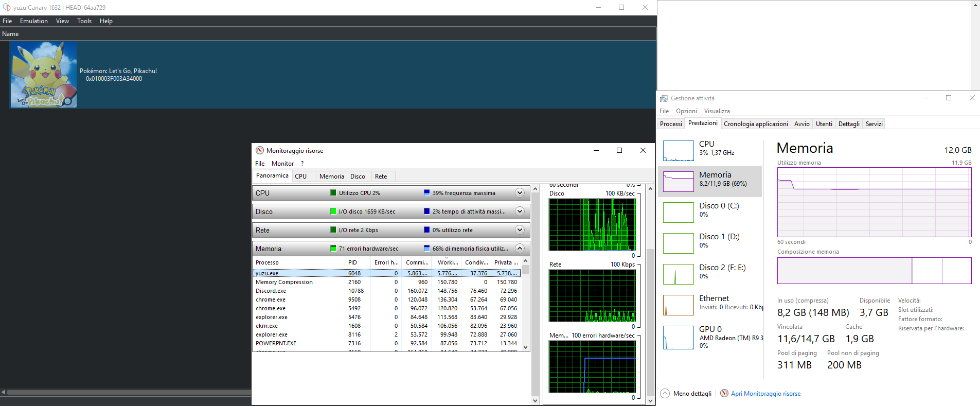Expand the Rete section in Resource Monitor

520,230
